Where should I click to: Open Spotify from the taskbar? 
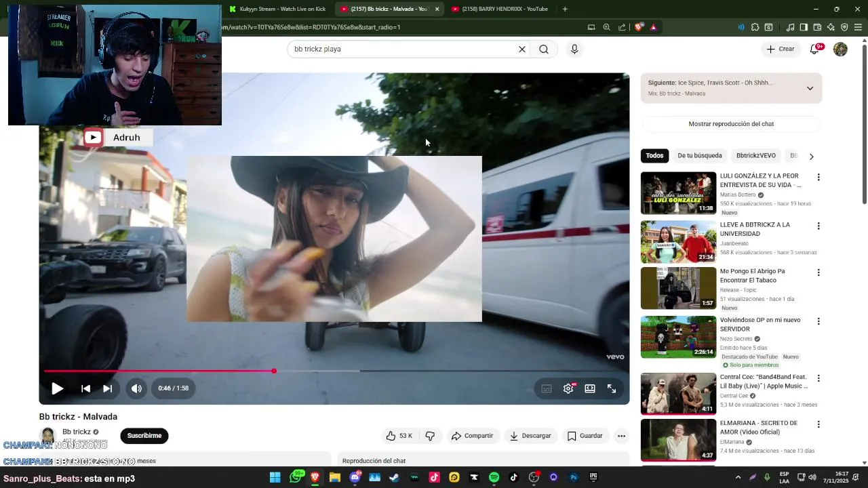click(x=494, y=477)
